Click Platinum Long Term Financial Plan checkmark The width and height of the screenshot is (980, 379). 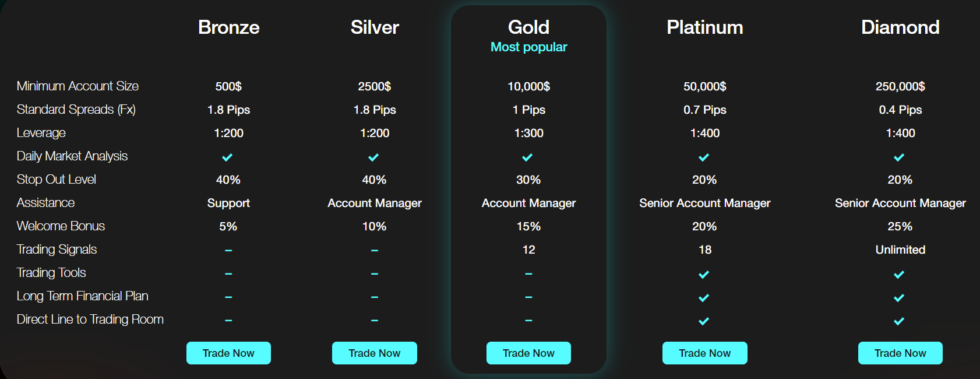[704, 298]
